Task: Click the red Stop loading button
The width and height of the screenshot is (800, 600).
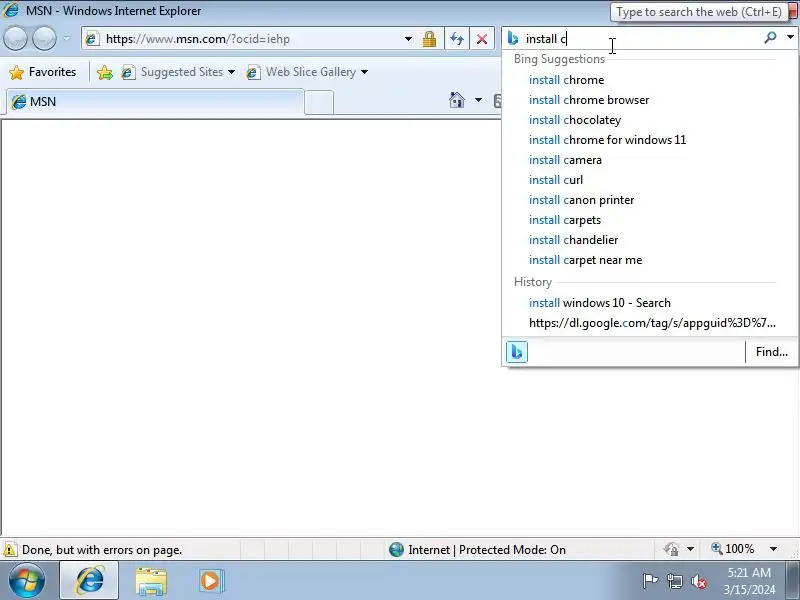Action: (482, 39)
